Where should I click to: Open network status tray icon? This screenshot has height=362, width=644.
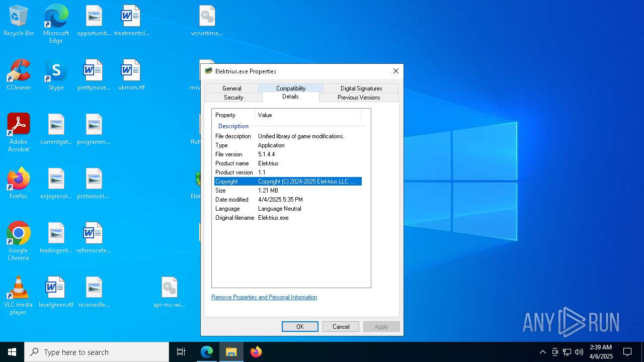567,352
